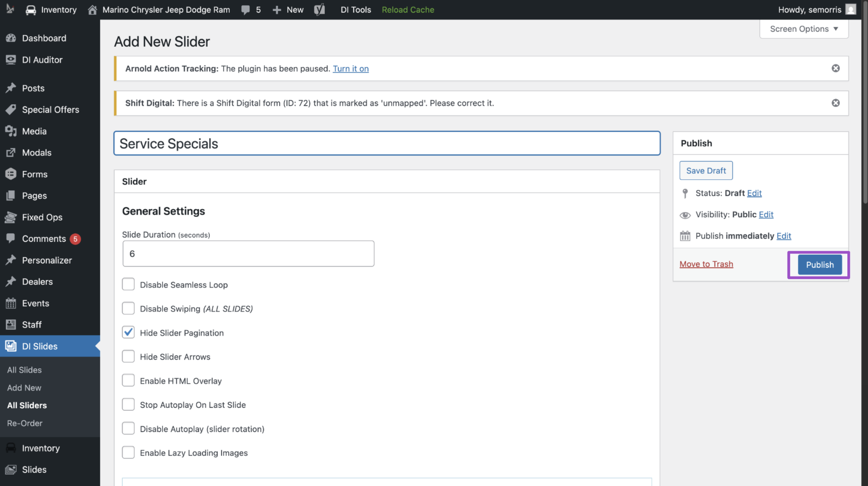Click Save Draft button
868x486 pixels.
706,170
